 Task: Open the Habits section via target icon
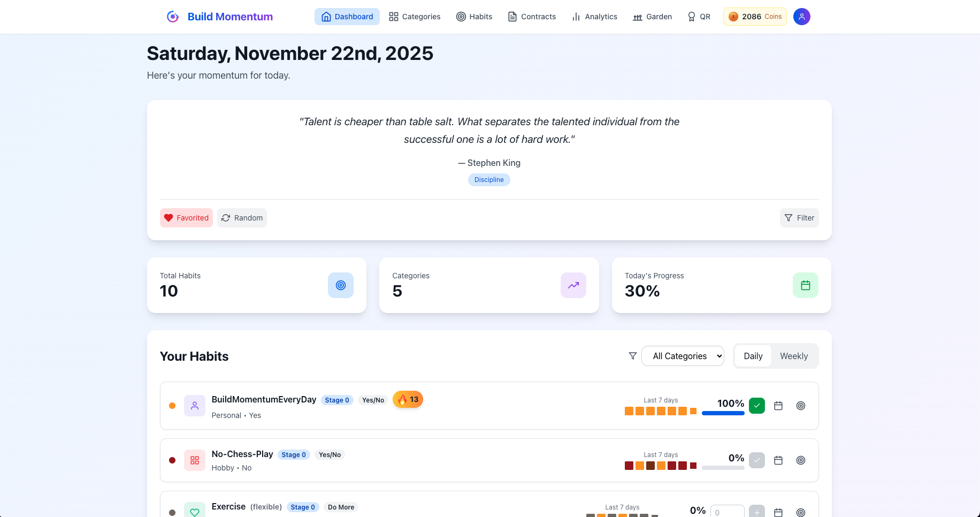(x=461, y=17)
